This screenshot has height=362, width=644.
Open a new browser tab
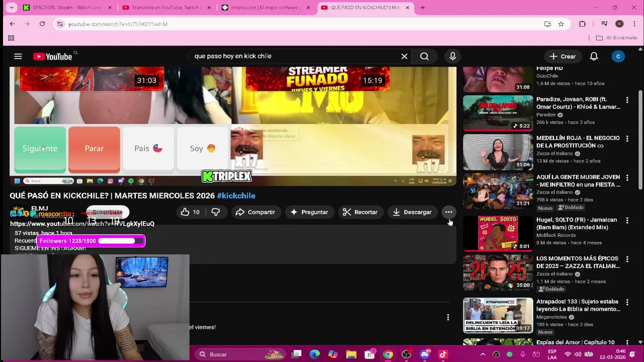point(423,8)
